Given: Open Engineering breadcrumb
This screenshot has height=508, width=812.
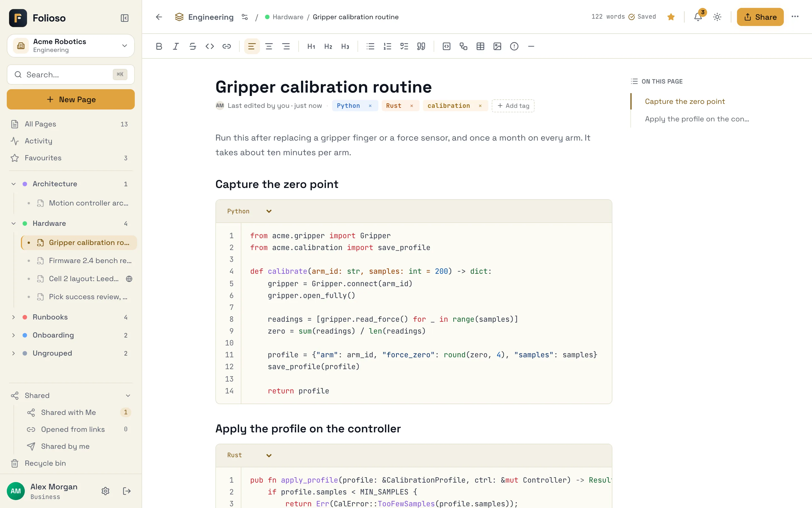Looking at the screenshot, I should (x=204, y=17).
